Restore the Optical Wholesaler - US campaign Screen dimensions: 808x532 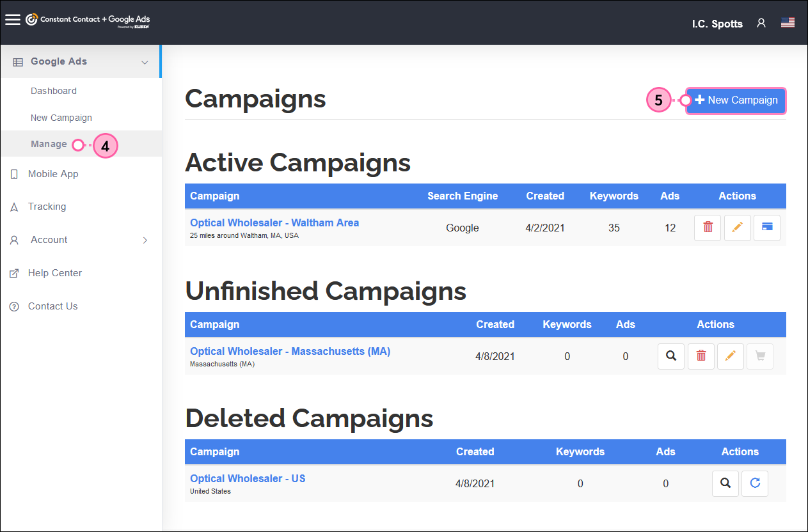click(x=755, y=483)
